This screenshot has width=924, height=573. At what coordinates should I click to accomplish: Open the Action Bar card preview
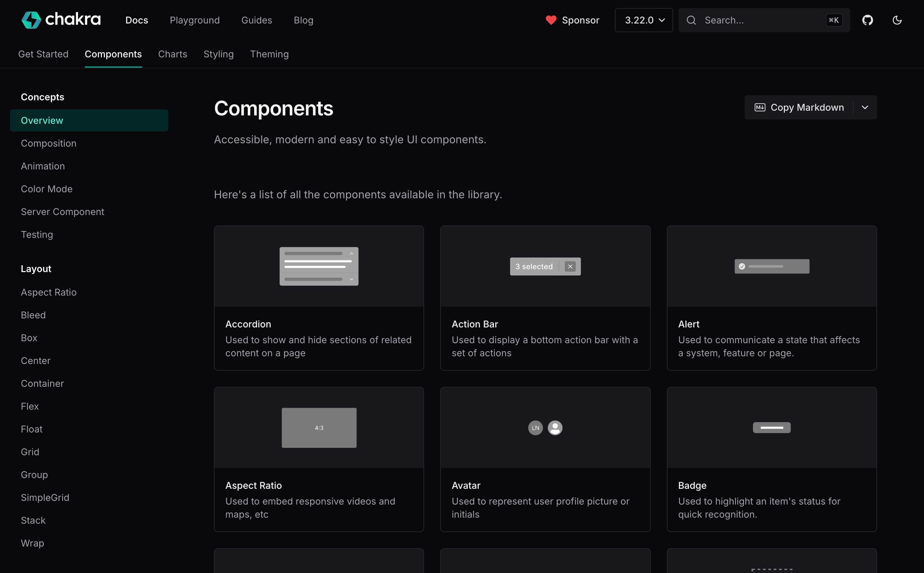[545, 266]
